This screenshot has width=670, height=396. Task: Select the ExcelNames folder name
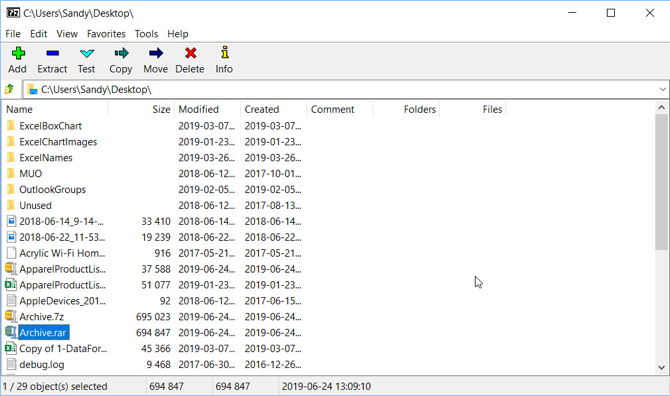[x=46, y=158]
